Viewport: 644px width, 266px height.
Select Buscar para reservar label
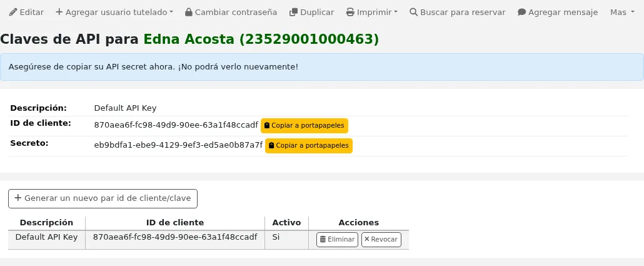[x=463, y=13]
